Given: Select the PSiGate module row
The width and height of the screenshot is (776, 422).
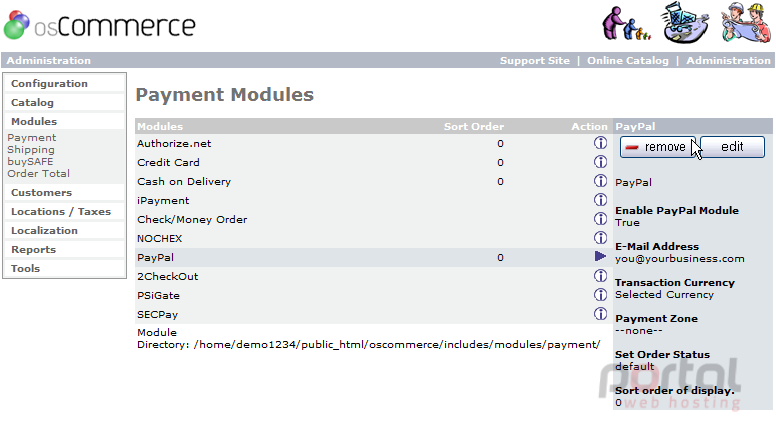Looking at the screenshot, I should [x=374, y=295].
